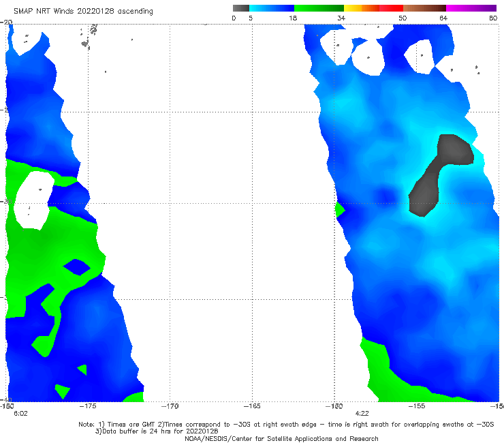Click the '-160' longitude axis label
The image size is (504, 443).
point(334,406)
